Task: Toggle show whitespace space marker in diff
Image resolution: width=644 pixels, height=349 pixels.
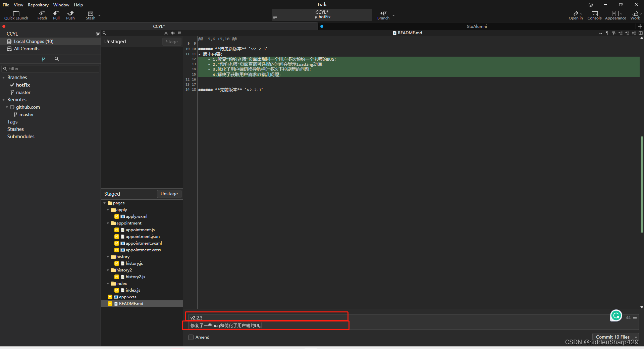Action: pyautogui.click(x=600, y=33)
